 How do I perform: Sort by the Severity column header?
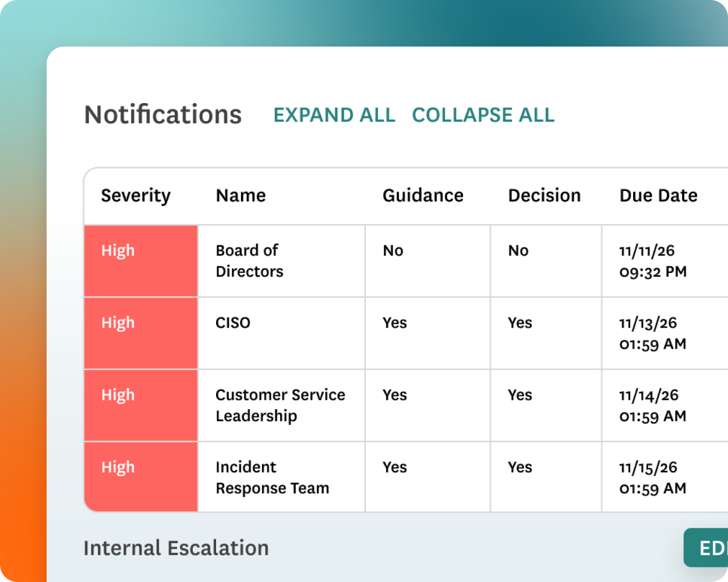click(x=136, y=196)
